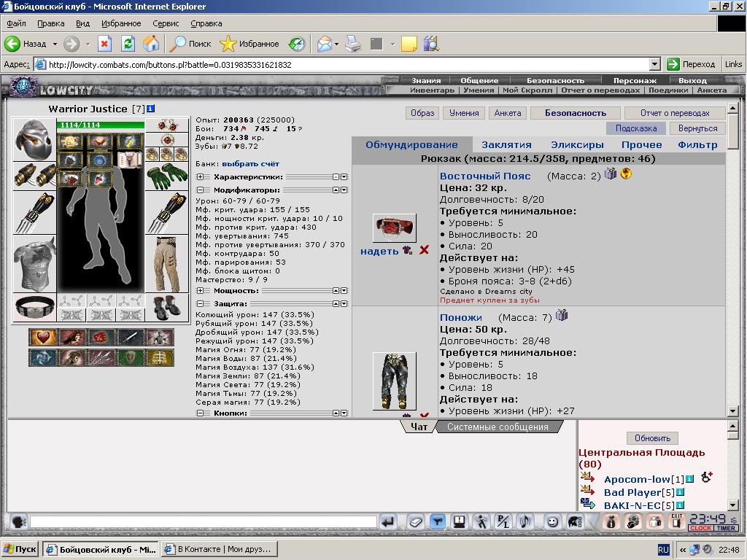Select the Обмундирование tab

click(x=411, y=145)
